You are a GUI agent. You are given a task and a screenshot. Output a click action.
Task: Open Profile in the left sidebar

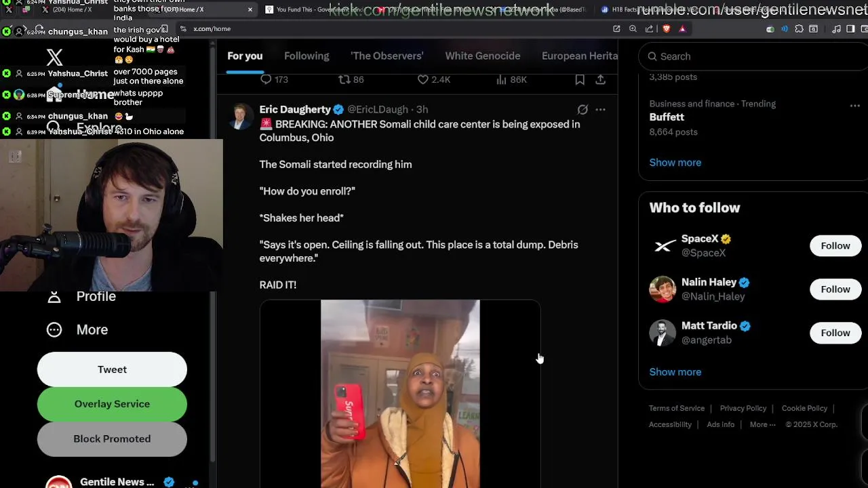[81, 296]
